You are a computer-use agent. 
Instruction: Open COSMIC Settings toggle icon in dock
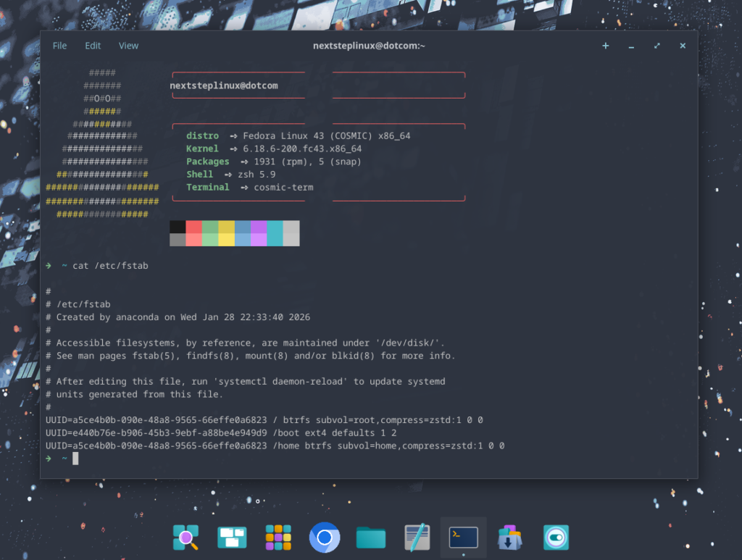[x=556, y=538]
